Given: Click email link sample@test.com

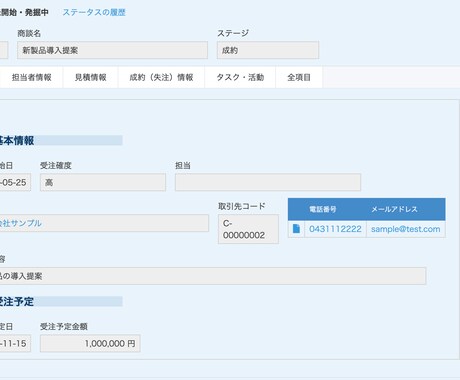Looking at the screenshot, I should click(405, 229).
